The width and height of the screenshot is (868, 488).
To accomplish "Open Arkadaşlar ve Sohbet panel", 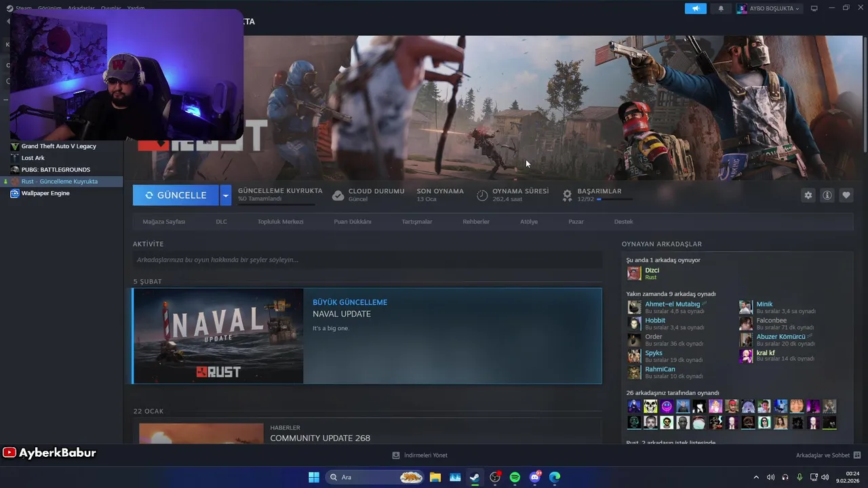I will pyautogui.click(x=828, y=455).
